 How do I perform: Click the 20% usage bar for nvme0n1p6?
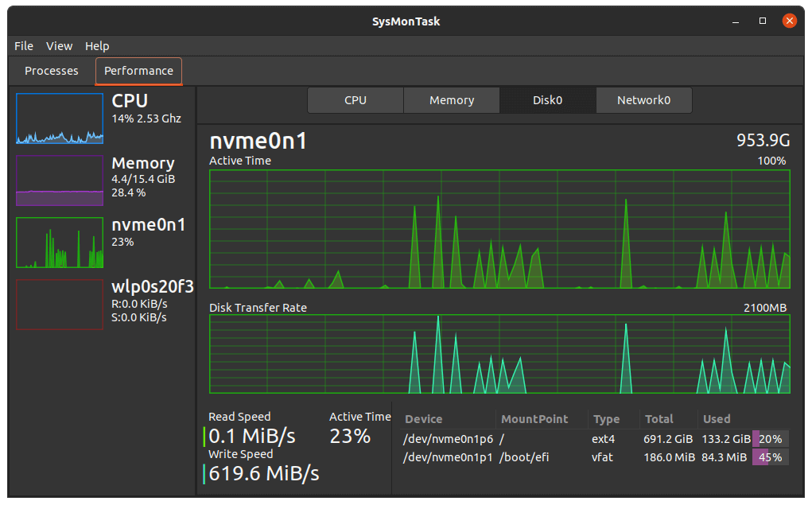coord(770,438)
